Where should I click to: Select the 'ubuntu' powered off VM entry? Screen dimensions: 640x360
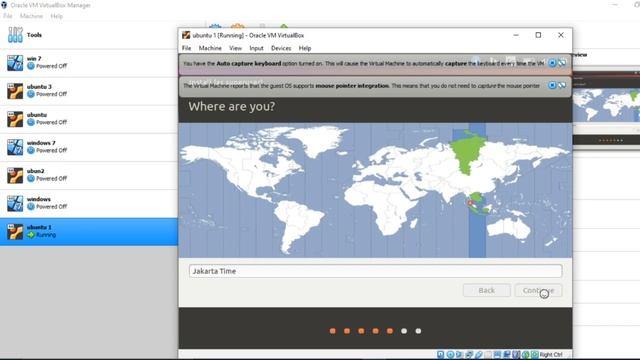(89, 119)
